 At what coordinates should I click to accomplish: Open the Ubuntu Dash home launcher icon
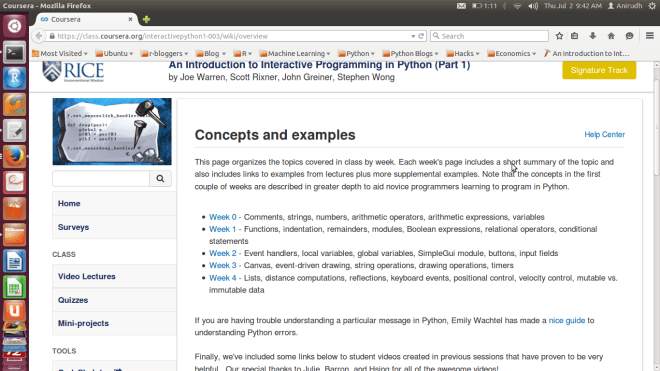14,26
